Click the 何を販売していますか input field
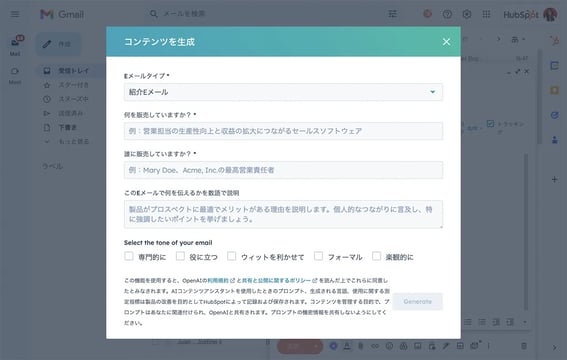This screenshot has height=360, width=567. 283,131
